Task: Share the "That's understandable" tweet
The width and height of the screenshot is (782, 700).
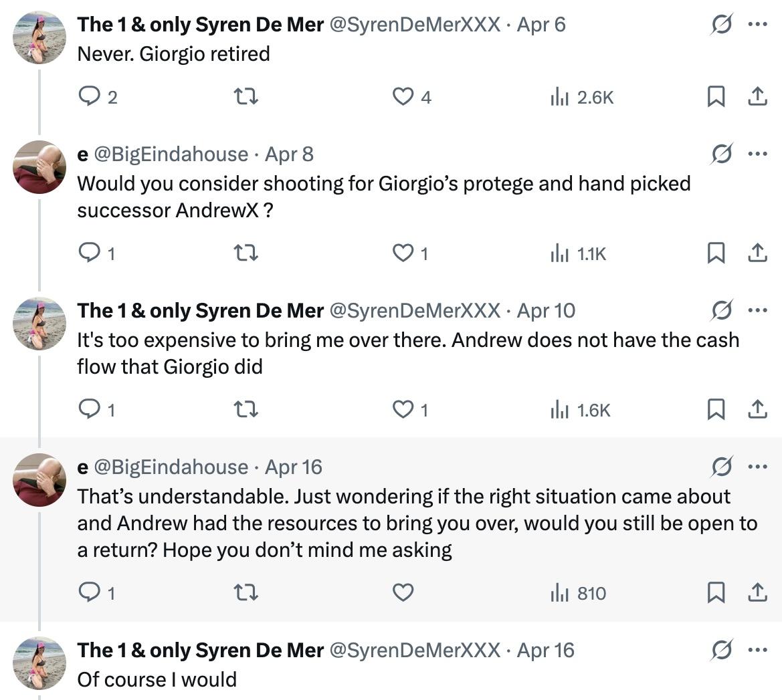Action: tap(757, 593)
